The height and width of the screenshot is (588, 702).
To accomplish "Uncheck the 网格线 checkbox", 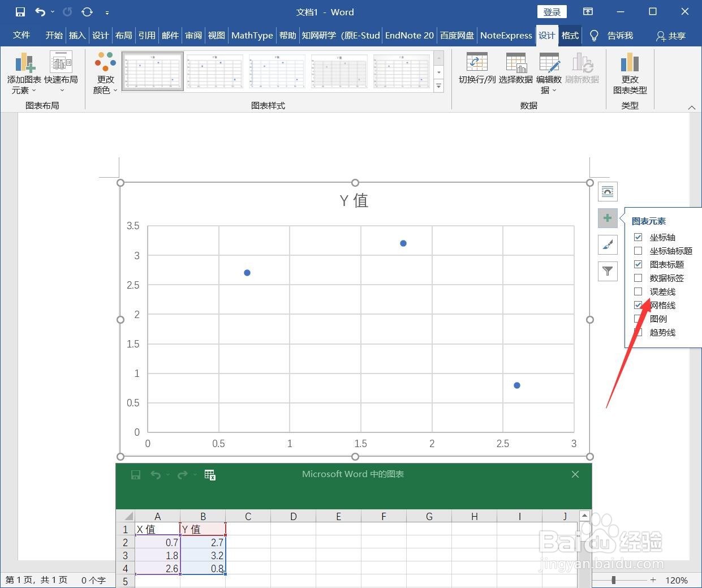I will click(638, 305).
